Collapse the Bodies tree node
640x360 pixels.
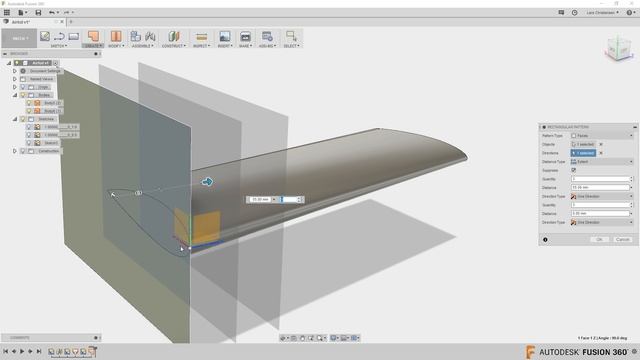coord(15,95)
